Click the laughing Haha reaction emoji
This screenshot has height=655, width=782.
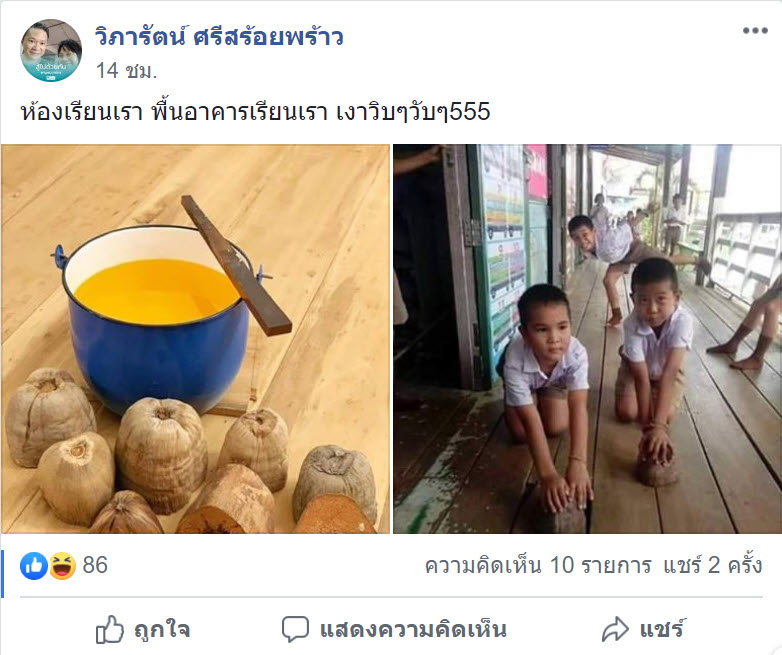pos(62,566)
